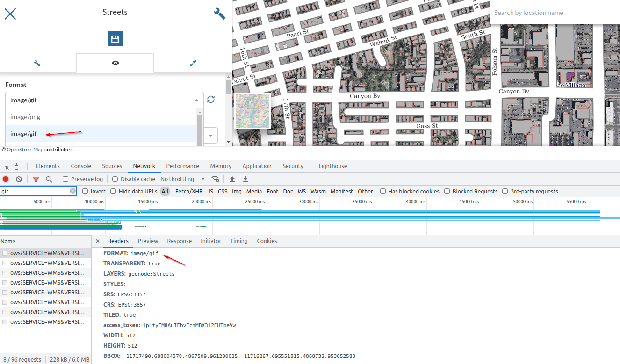620x364 pixels.
Task: Clear the network log
Action: point(19,179)
